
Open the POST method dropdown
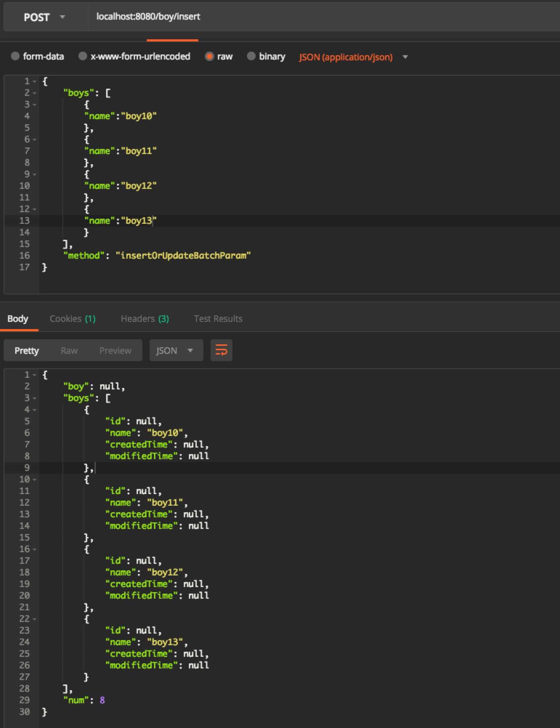(x=45, y=17)
